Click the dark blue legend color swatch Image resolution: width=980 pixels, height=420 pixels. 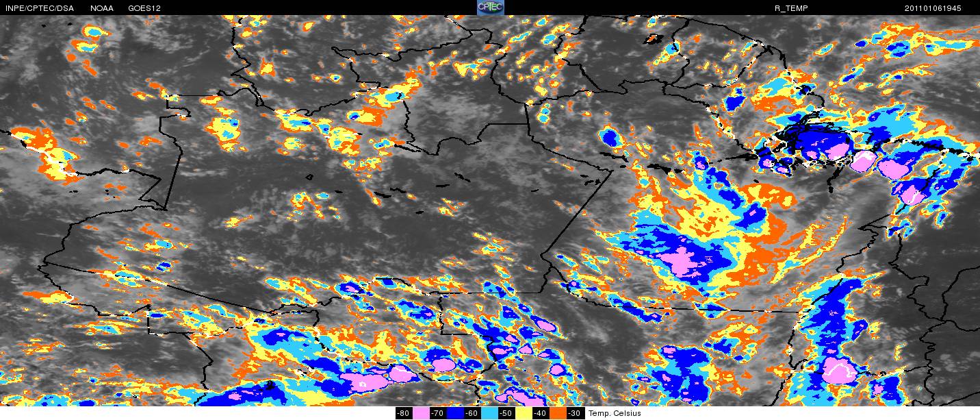click(x=455, y=413)
